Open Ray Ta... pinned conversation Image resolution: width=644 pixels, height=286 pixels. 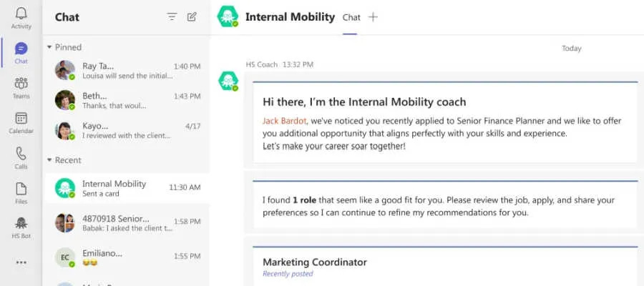pyautogui.click(x=127, y=71)
